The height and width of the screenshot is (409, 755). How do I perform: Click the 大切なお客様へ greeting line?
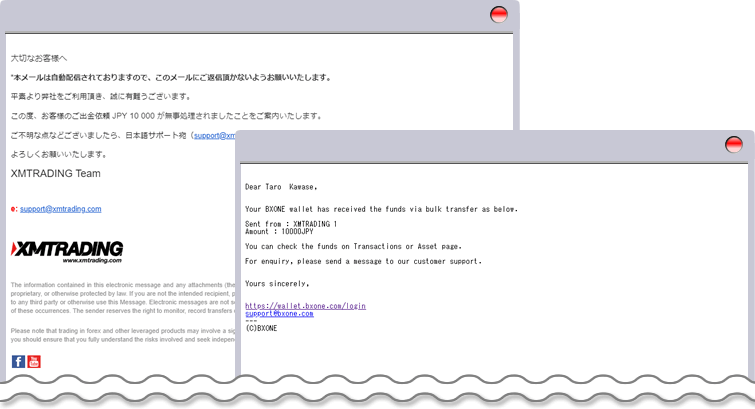click(x=39, y=60)
